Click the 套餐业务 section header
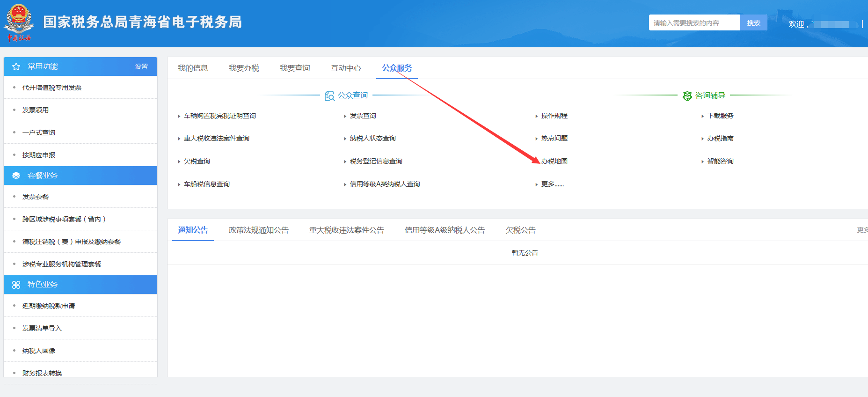 [80, 176]
